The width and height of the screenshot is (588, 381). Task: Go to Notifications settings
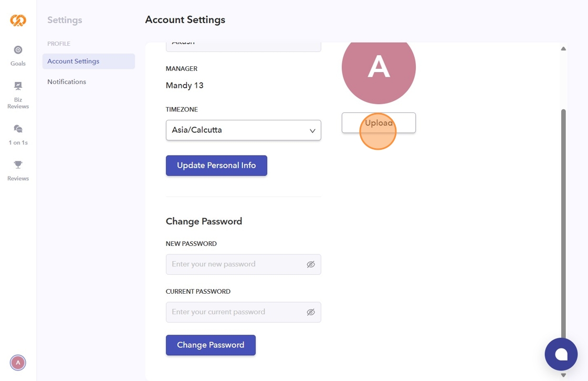click(67, 82)
